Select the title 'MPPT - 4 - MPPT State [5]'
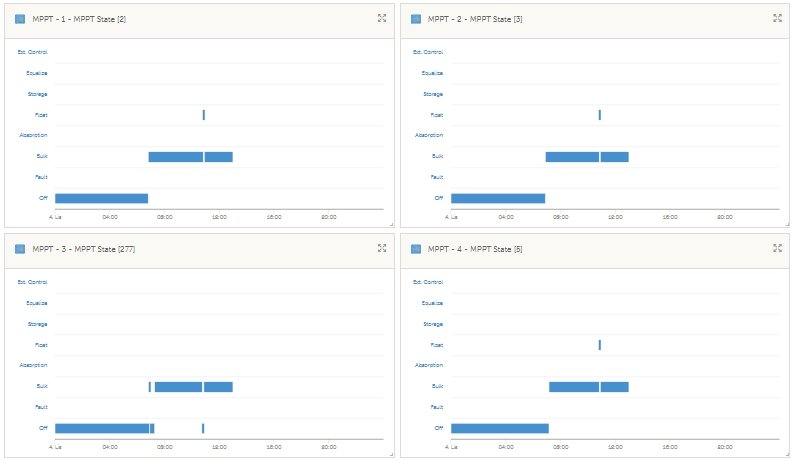 (x=475, y=249)
